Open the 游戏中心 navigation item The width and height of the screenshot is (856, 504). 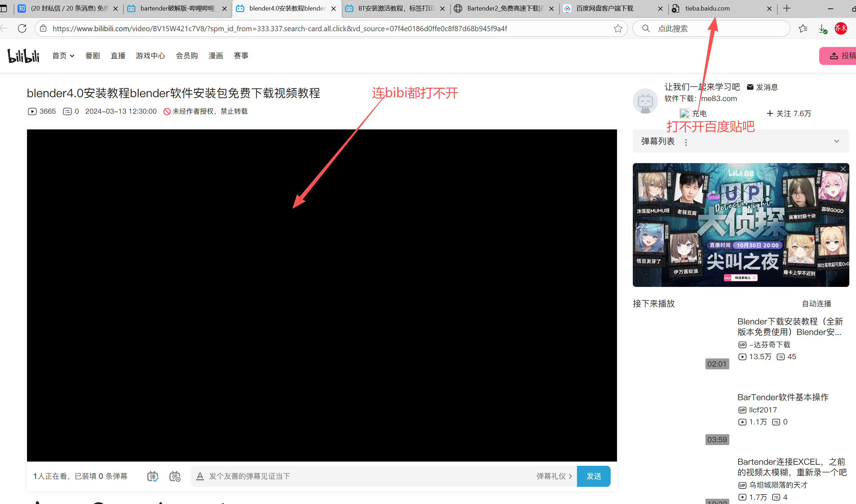150,56
